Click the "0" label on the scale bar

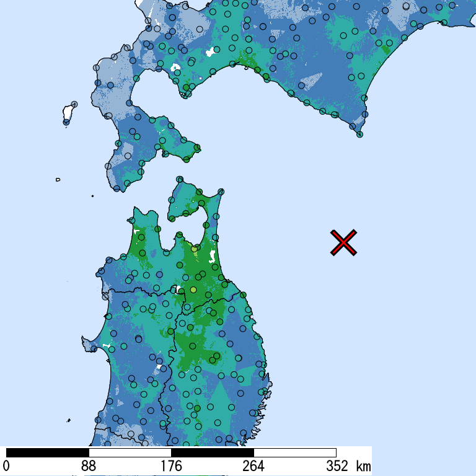coord(6,465)
